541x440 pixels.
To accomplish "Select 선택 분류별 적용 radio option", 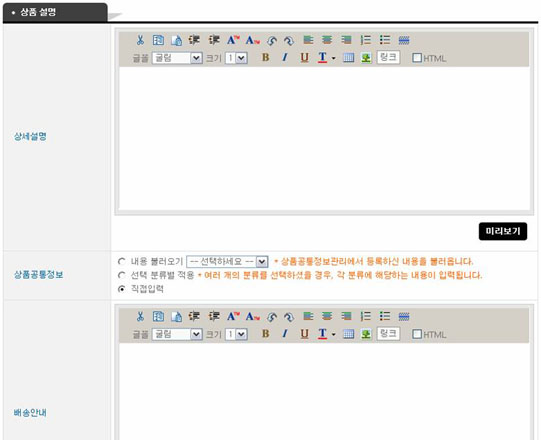I will click(x=121, y=275).
